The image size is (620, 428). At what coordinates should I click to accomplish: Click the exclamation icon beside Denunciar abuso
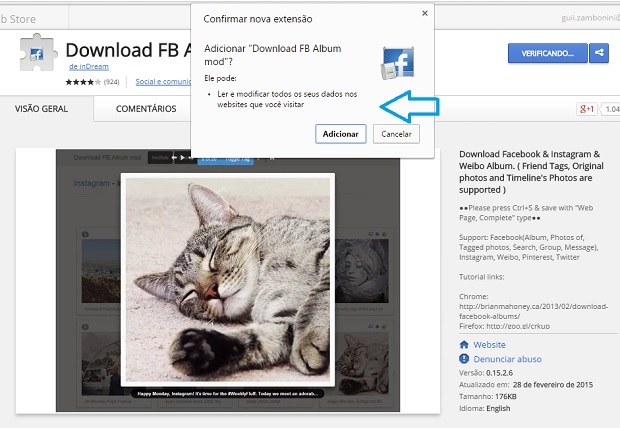click(x=464, y=359)
